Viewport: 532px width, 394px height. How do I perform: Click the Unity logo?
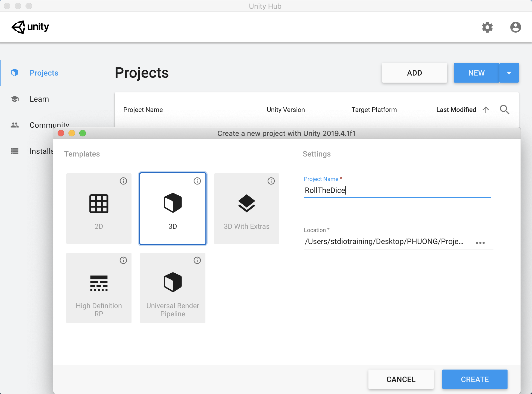tap(30, 27)
